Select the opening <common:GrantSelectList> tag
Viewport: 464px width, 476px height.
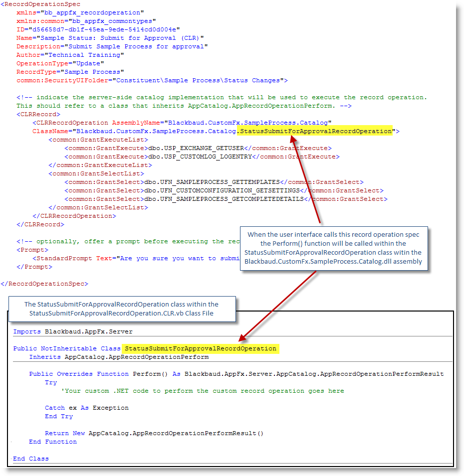[x=96, y=174]
